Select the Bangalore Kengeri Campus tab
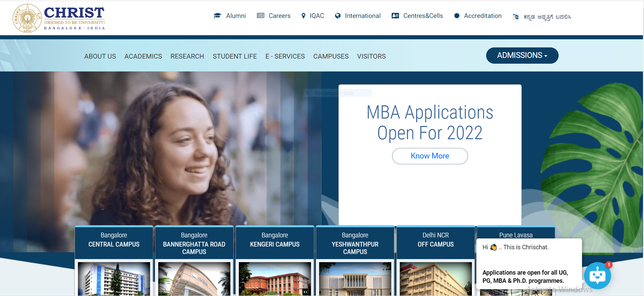644x296 pixels. point(275,242)
